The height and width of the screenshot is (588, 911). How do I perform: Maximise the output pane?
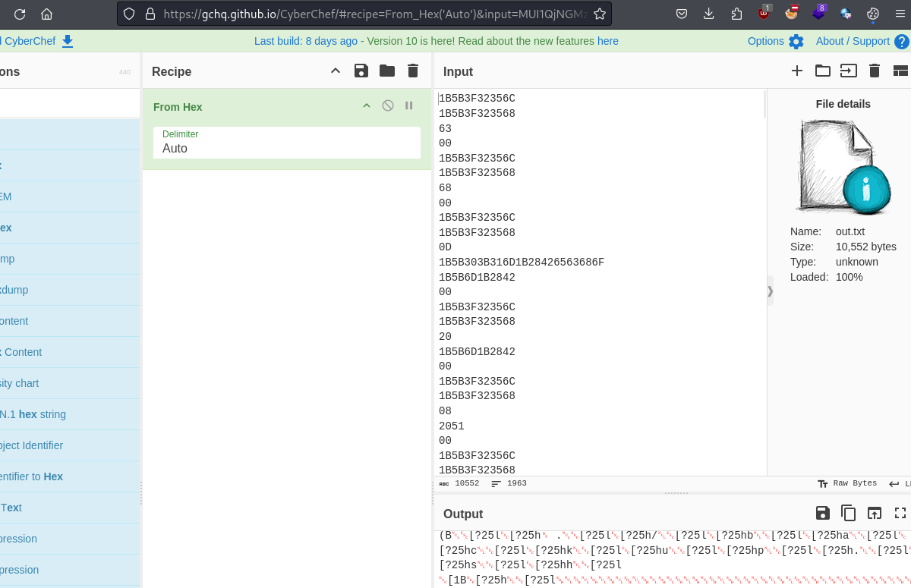[x=900, y=513]
